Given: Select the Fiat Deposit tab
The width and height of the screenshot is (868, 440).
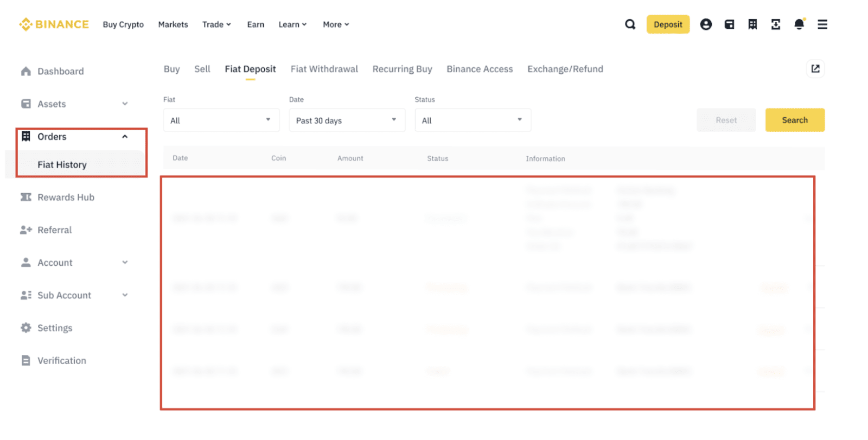Looking at the screenshot, I should [250, 69].
